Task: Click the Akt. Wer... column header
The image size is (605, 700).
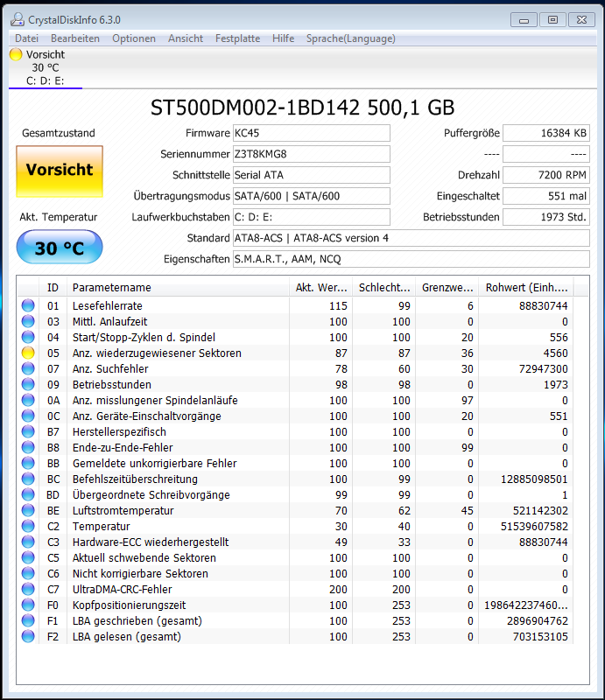Action: coord(320,288)
